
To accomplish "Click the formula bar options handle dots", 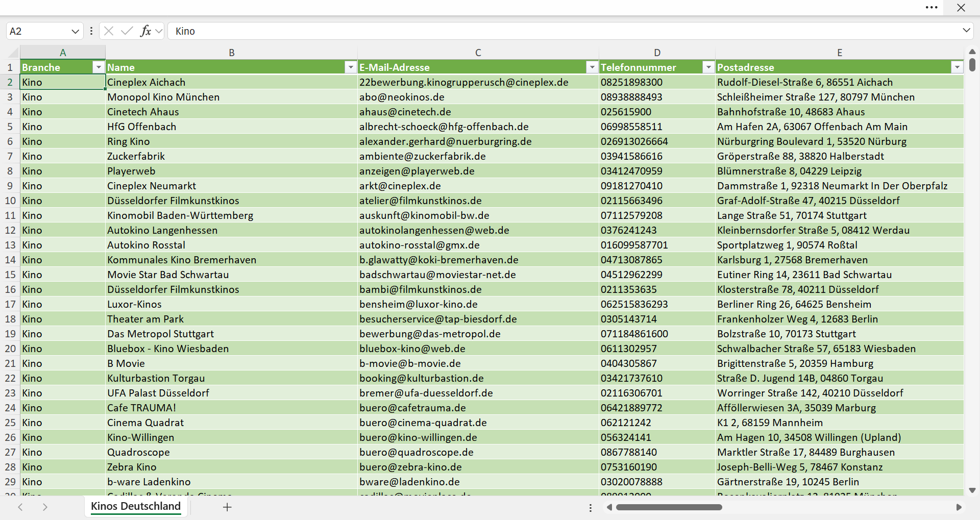I will pyautogui.click(x=91, y=31).
